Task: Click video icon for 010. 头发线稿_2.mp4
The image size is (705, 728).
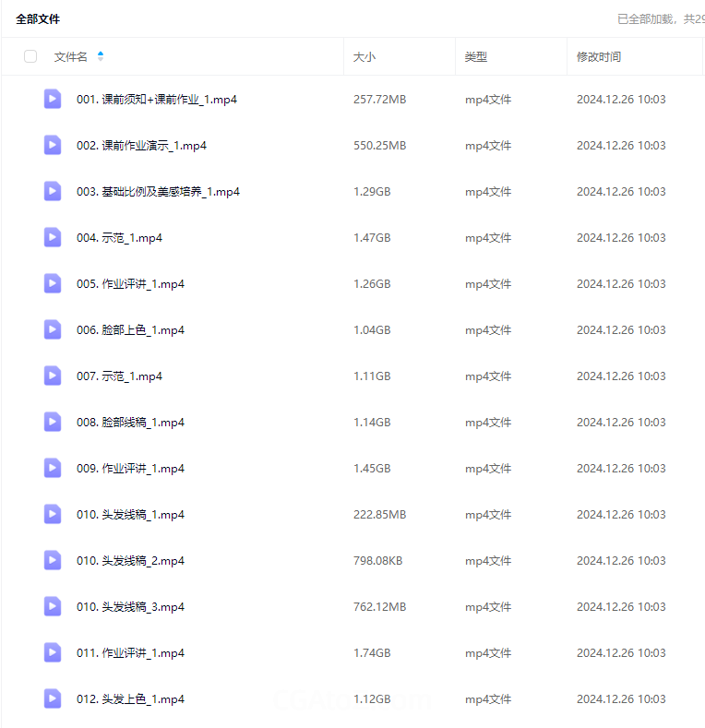Action: (53, 561)
